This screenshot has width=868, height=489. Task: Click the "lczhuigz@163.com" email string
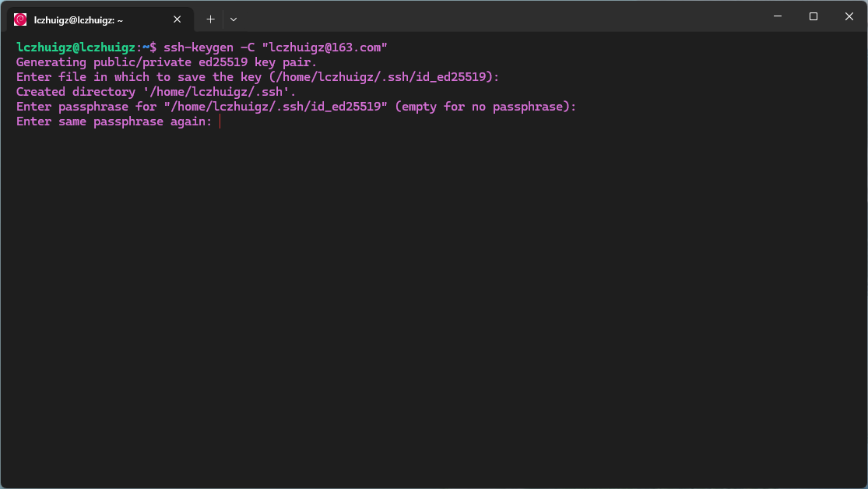[325, 47]
